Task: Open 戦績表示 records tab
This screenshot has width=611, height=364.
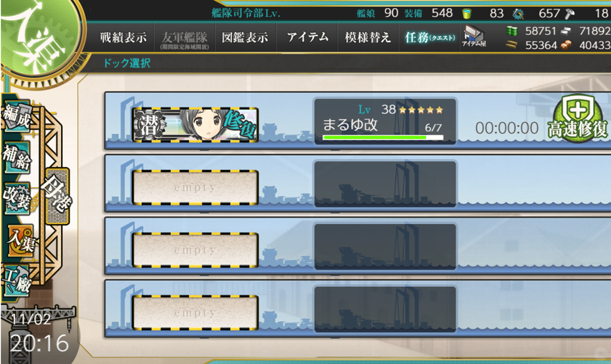Action: click(x=124, y=37)
